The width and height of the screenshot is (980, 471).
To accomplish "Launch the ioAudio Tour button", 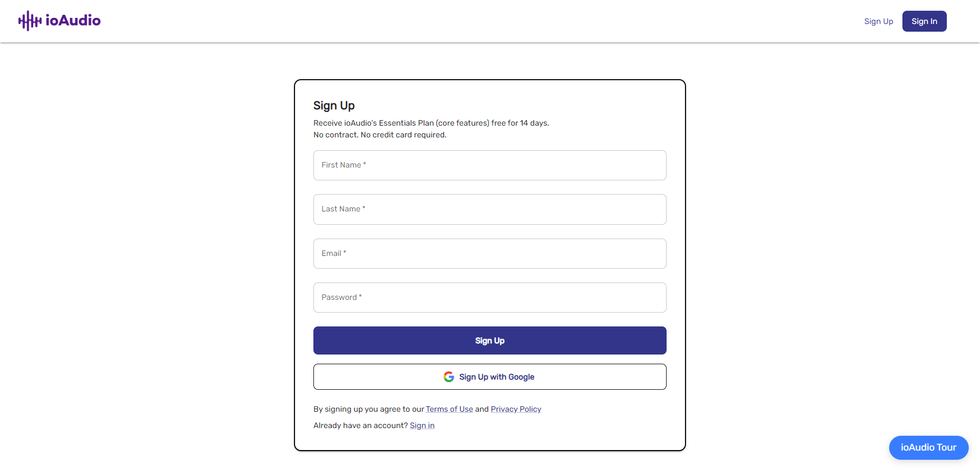I will click(x=928, y=448).
